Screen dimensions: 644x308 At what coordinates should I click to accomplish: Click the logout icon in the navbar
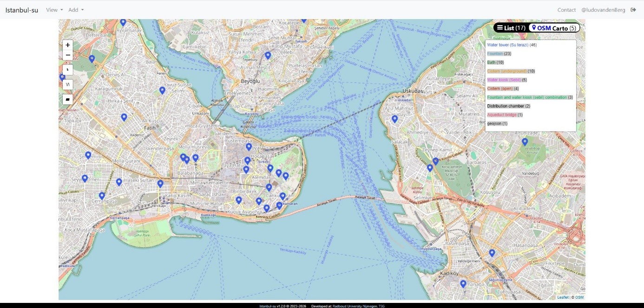633,10
